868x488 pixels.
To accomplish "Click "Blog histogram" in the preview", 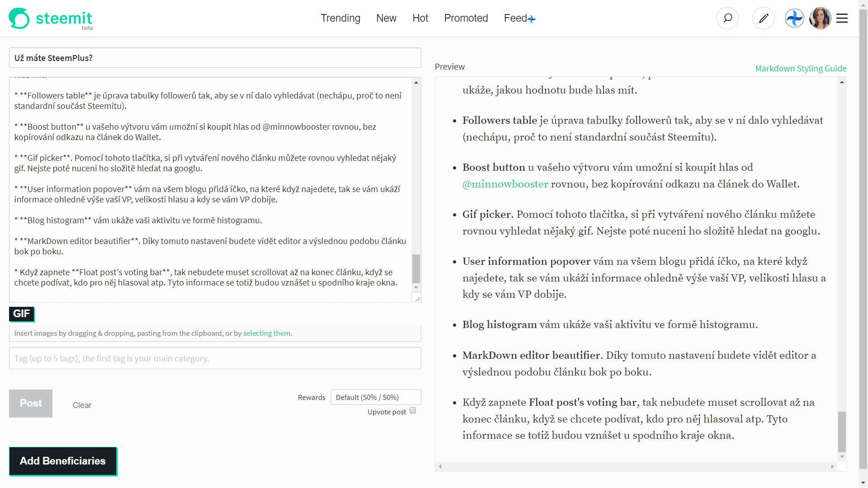I will coord(500,324).
